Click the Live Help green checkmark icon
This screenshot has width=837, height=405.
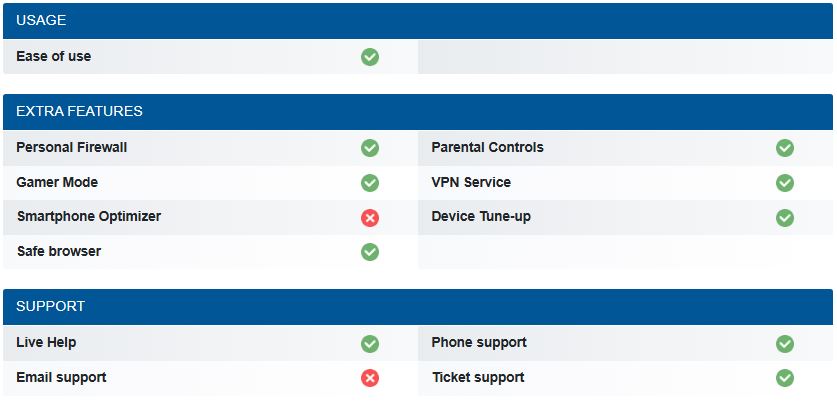[x=370, y=344]
